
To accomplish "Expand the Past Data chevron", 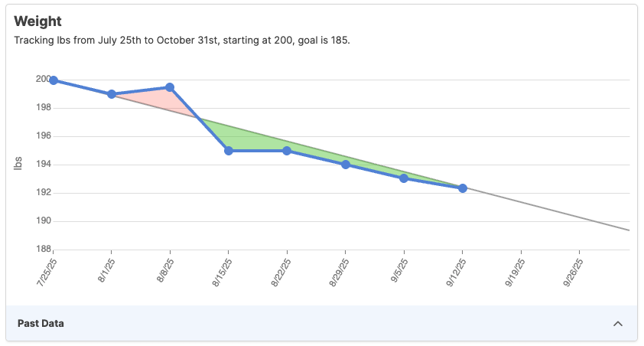I will pyautogui.click(x=618, y=324).
